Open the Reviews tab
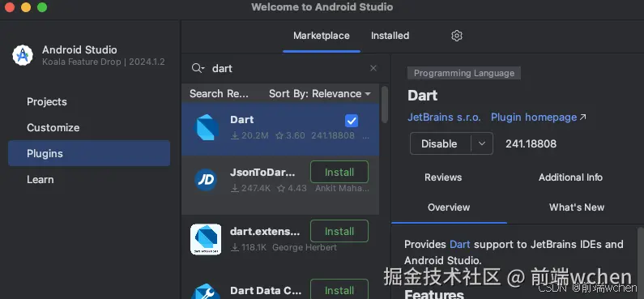The width and height of the screenshot is (644, 299). click(443, 177)
